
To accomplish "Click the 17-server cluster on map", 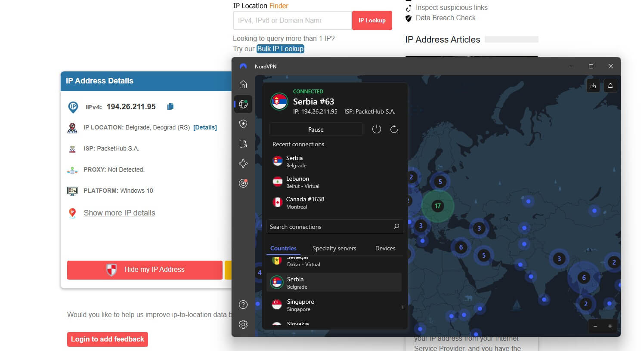I will tap(437, 206).
